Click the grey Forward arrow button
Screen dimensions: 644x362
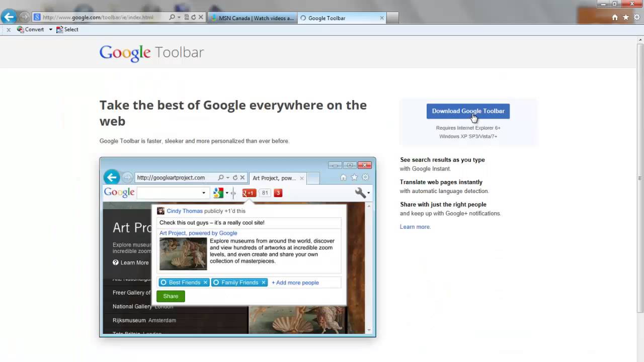tap(24, 17)
